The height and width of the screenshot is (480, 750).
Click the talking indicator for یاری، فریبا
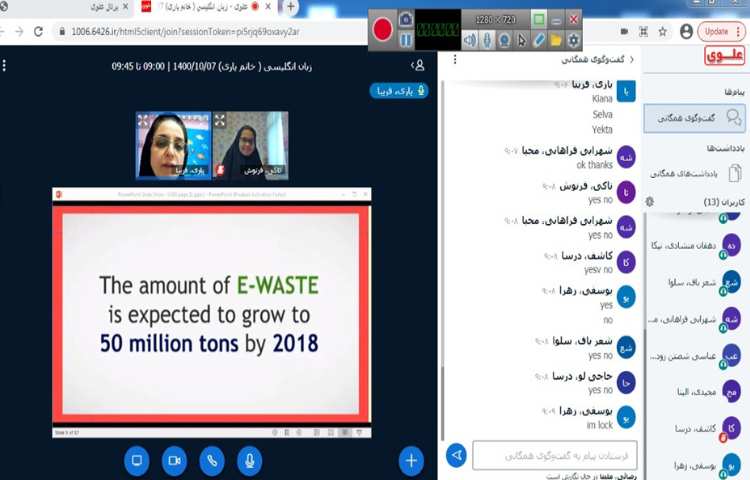398,91
